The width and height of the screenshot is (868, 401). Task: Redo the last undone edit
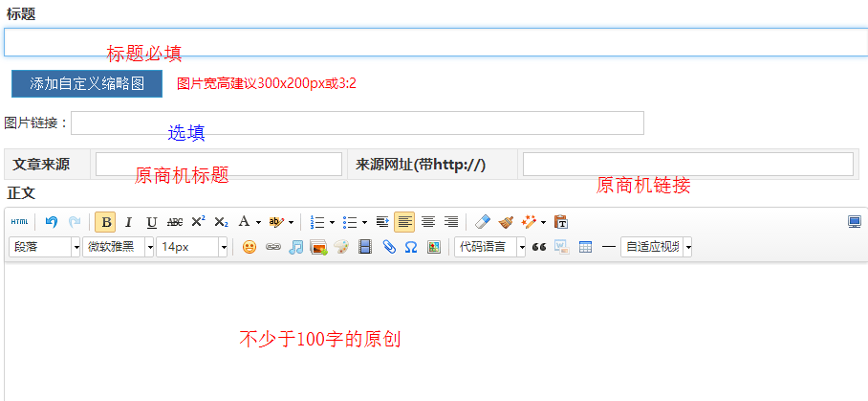(75, 222)
